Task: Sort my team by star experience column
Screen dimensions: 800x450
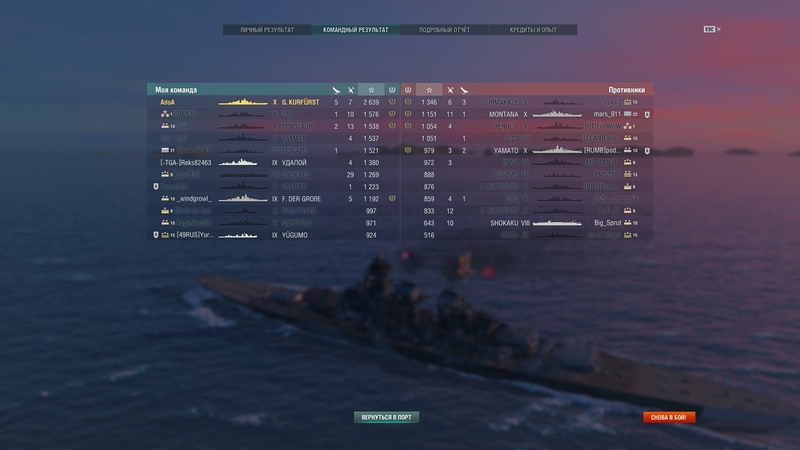Action: coord(371,90)
